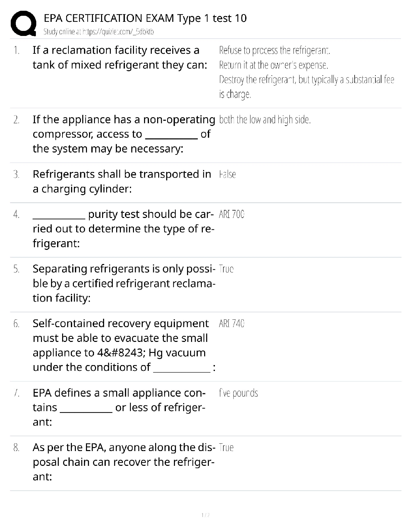411x532 pixels.
Task: Select the 'five pounds' answer
Action: point(238,393)
